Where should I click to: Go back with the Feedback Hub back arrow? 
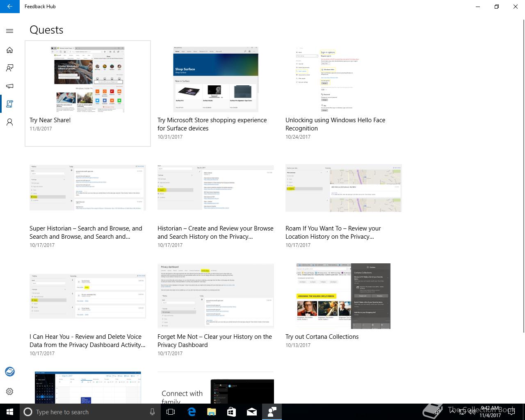click(10, 7)
